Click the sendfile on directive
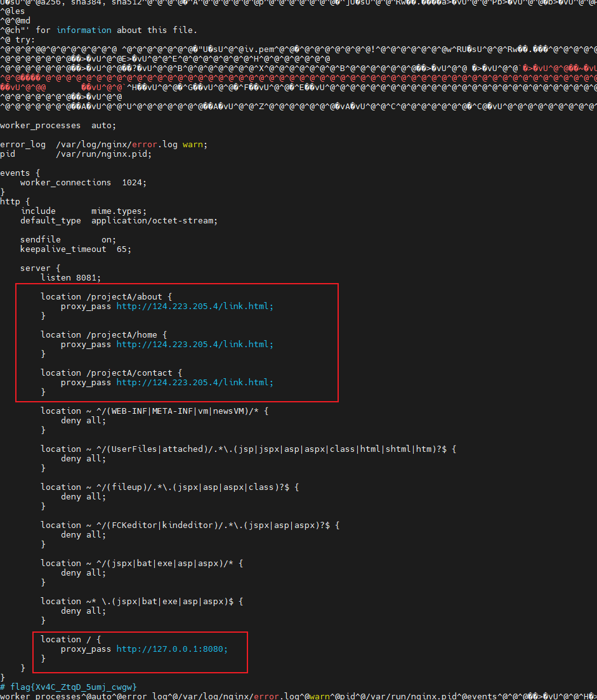 [x=68, y=240]
